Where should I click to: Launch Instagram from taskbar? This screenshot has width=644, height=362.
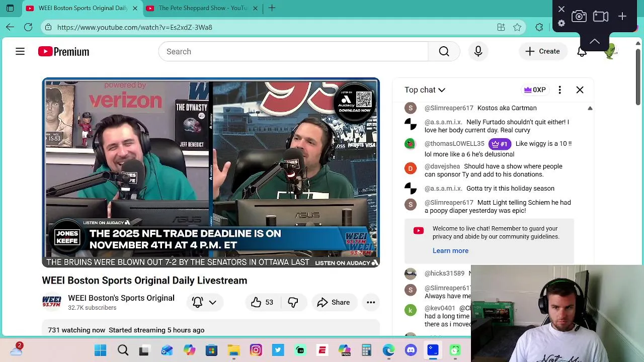coord(256,350)
